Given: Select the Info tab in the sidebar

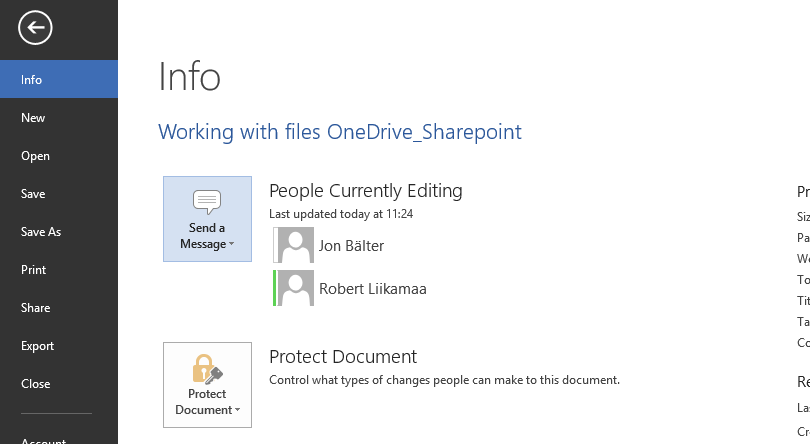Looking at the screenshot, I should 59,79.
